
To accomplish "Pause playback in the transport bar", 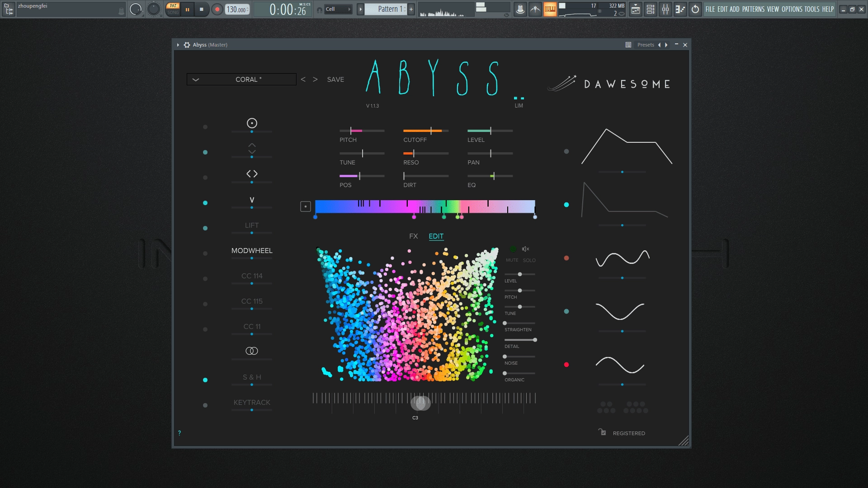I will click(x=187, y=9).
